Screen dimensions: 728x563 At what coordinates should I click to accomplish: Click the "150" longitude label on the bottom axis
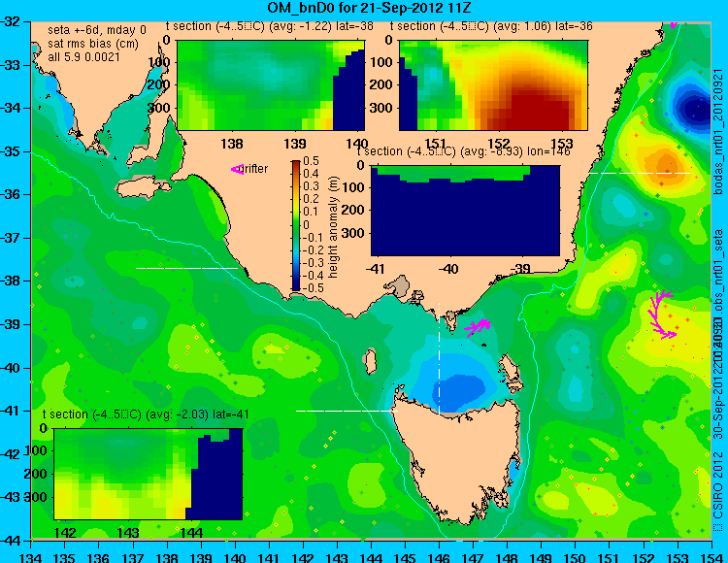click(575, 557)
